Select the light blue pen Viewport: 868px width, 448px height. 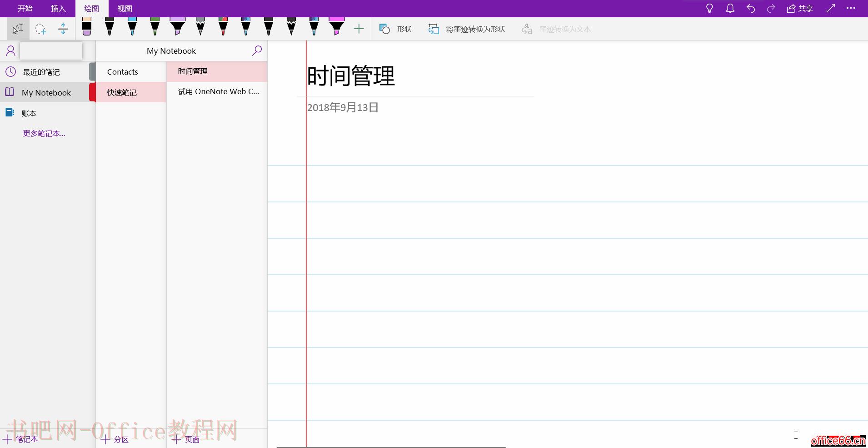click(x=132, y=27)
